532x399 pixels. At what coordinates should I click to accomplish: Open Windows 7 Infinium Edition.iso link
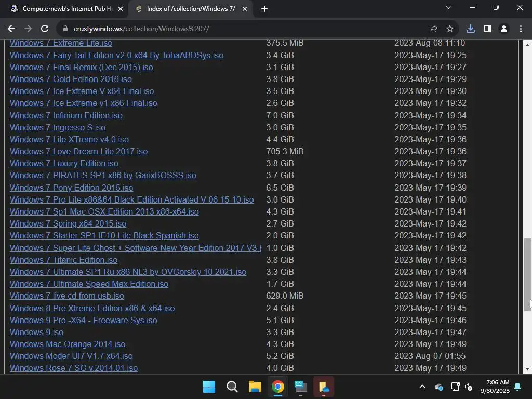tap(66, 116)
